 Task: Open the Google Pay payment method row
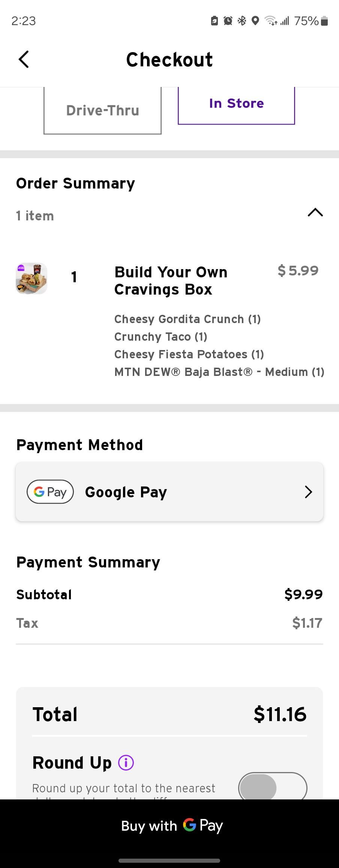coord(169,492)
